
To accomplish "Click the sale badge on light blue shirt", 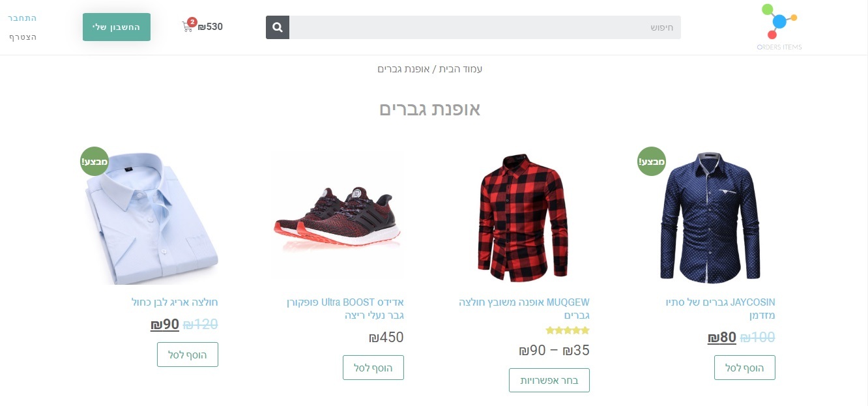I will [x=94, y=161].
